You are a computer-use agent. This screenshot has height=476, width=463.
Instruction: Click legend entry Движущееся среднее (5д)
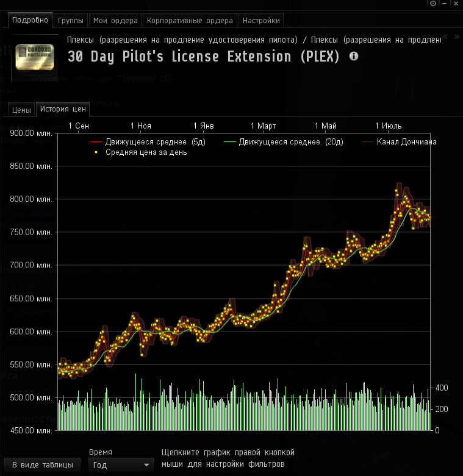point(148,142)
